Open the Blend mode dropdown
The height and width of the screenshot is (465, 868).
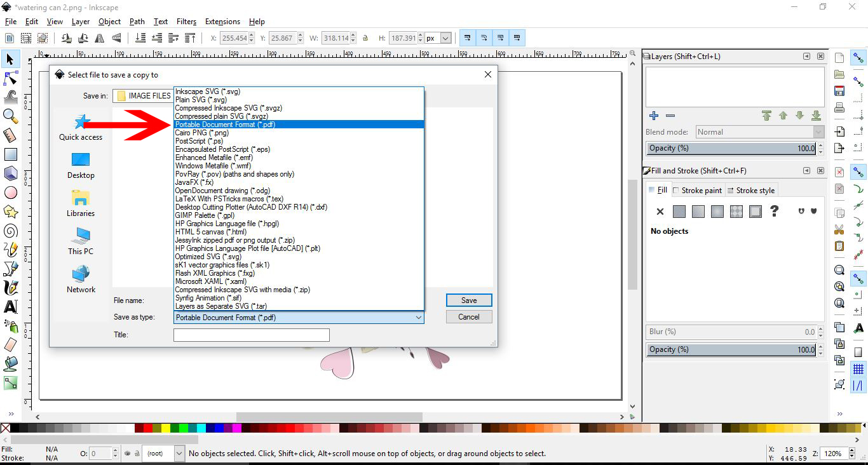759,131
